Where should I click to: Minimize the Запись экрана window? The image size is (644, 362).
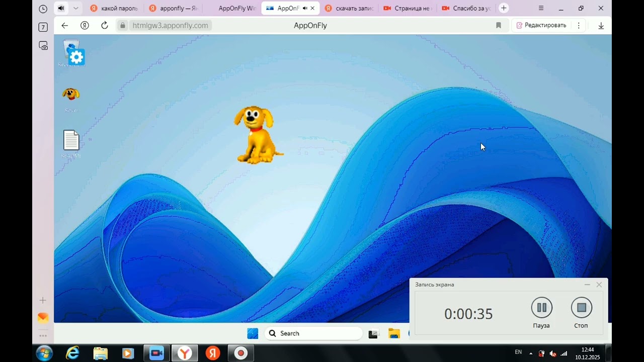click(587, 285)
